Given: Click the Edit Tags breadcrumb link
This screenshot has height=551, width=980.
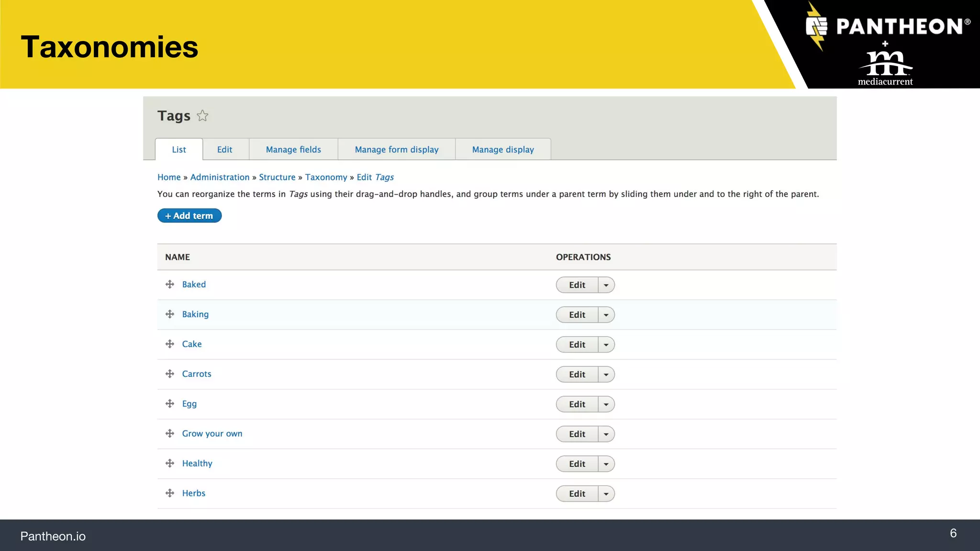Looking at the screenshot, I should pyautogui.click(x=375, y=177).
